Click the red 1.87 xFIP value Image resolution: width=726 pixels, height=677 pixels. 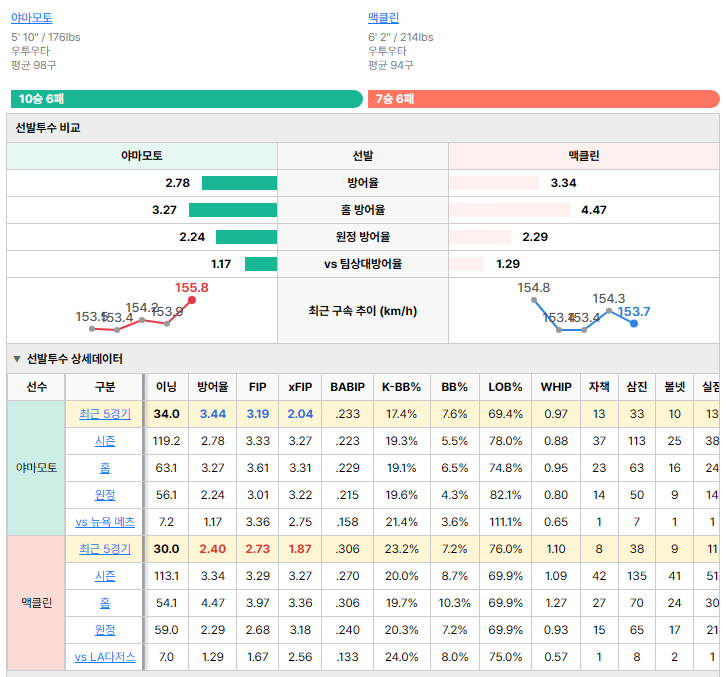(300, 549)
